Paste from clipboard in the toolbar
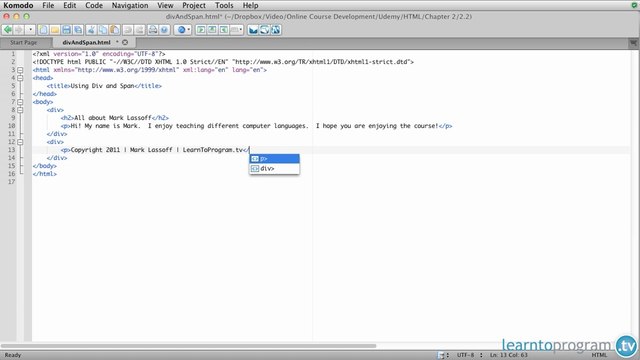 pyautogui.click(x=115, y=30)
